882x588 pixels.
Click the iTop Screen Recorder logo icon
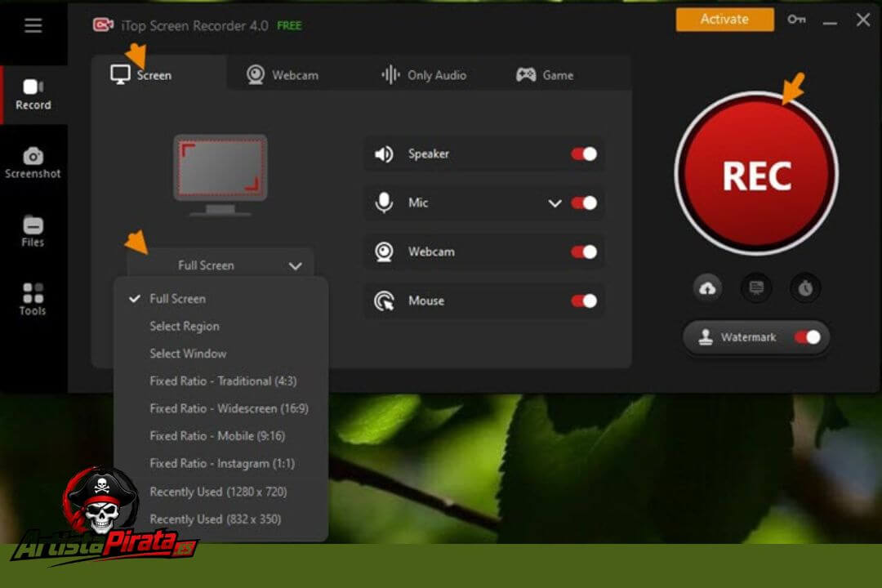(x=103, y=25)
